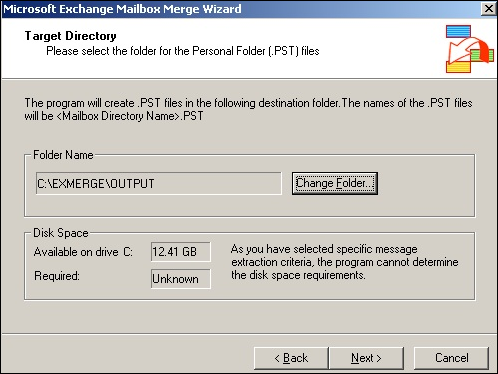Click the .PST destination folder description text

(248, 109)
